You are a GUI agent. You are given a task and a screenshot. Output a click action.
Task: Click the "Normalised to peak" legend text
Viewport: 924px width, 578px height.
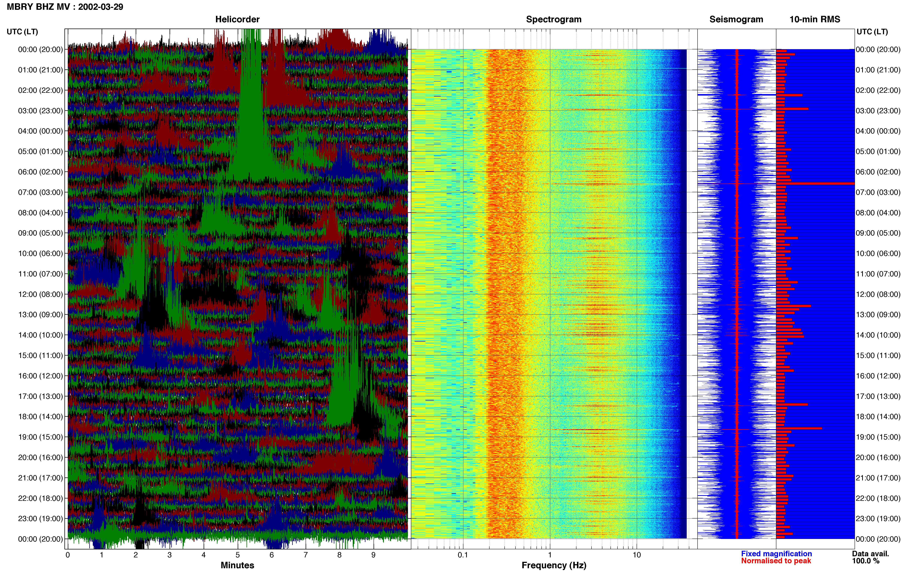point(776,561)
